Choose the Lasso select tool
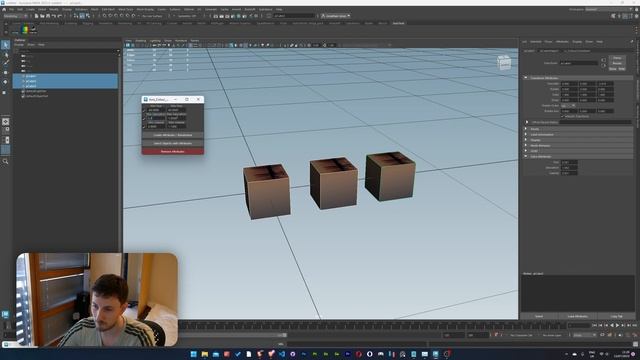Image resolution: width=640 pixels, height=360 pixels. [x=5, y=54]
